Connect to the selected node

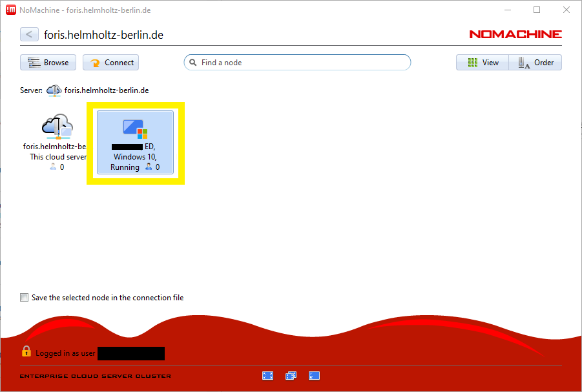click(x=110, y=63)
